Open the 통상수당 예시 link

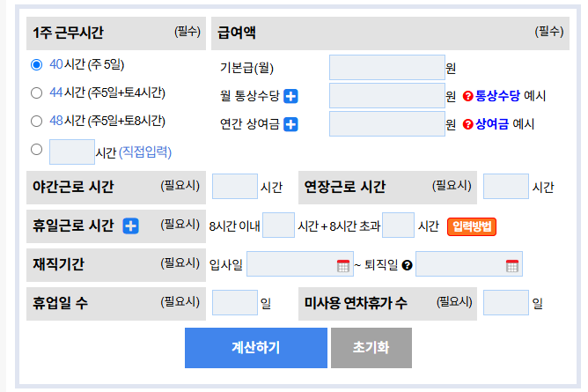pos(511,96)
